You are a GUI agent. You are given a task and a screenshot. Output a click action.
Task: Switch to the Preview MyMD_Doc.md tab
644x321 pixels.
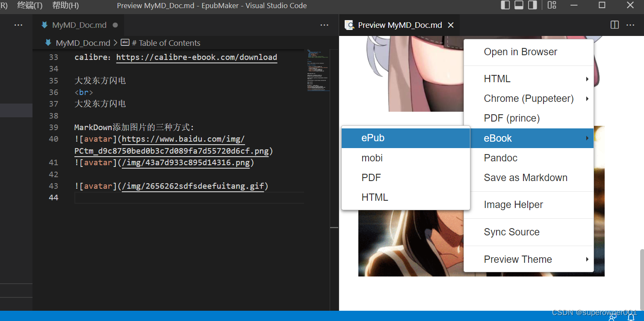tap(400, 25)
